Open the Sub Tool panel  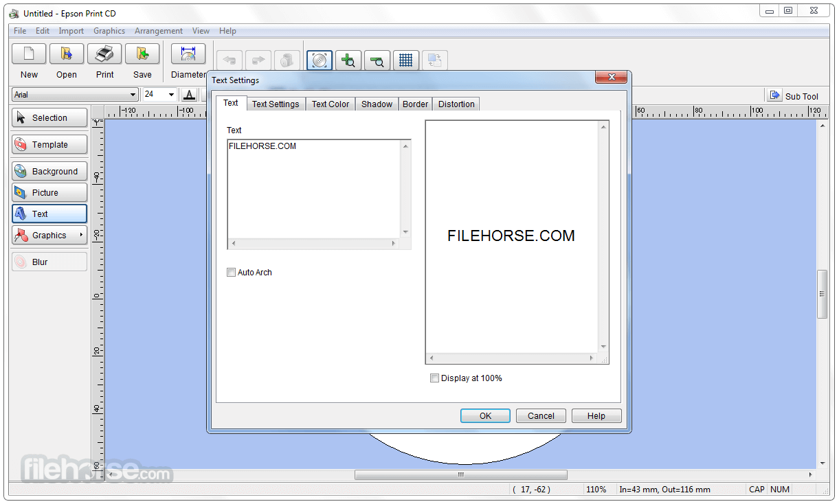click(x=794, y=96)
